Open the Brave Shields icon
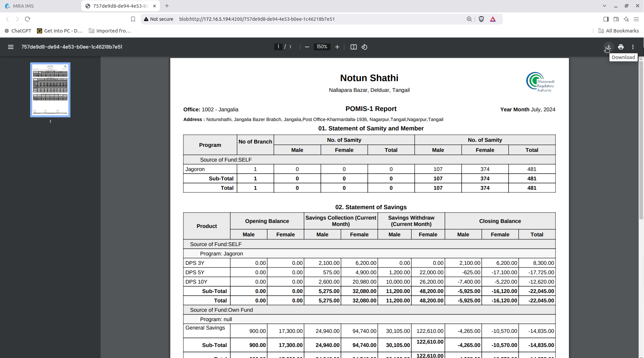644x358 pixels. pos(481,19)
